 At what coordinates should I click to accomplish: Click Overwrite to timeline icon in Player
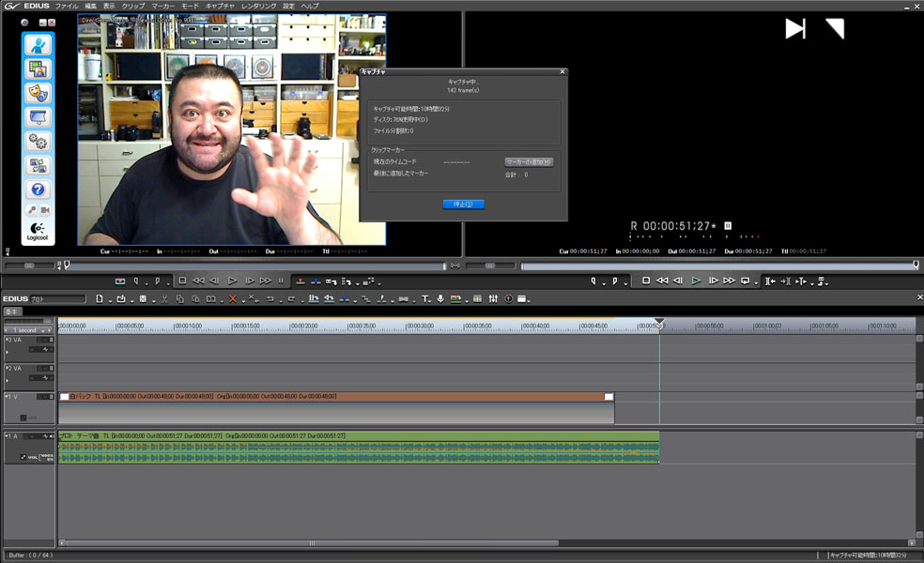(x=316, y=281)
